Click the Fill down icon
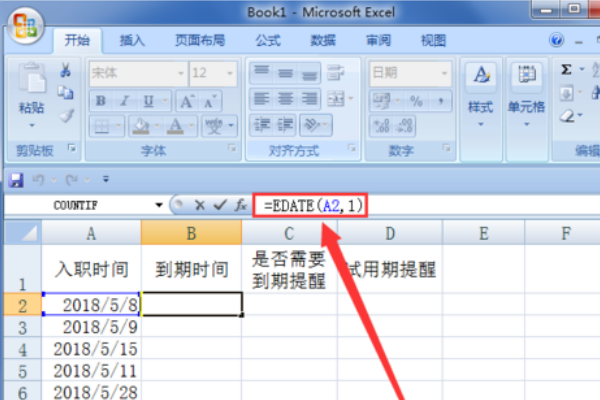Screen dimensions: 600x400 pyautogui.click(x=567, y=93)
